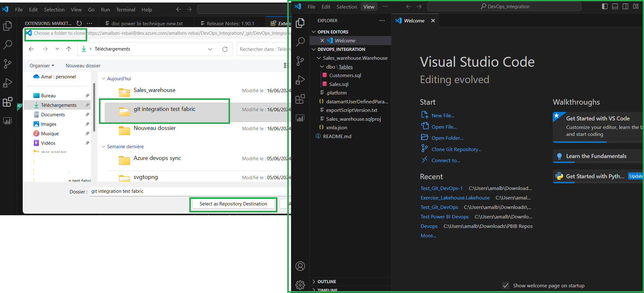
Task: Open View menu in right window
Action: tap(369, 7)
